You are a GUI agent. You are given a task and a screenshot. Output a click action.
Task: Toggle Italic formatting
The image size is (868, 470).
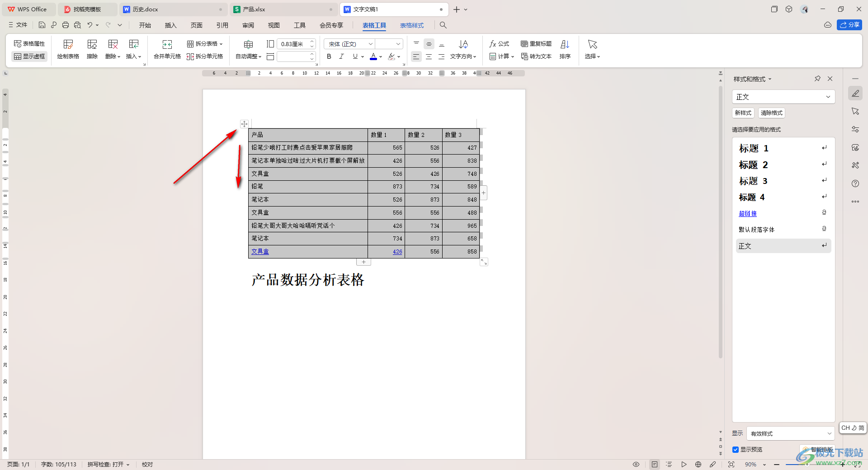pos(342,56)
